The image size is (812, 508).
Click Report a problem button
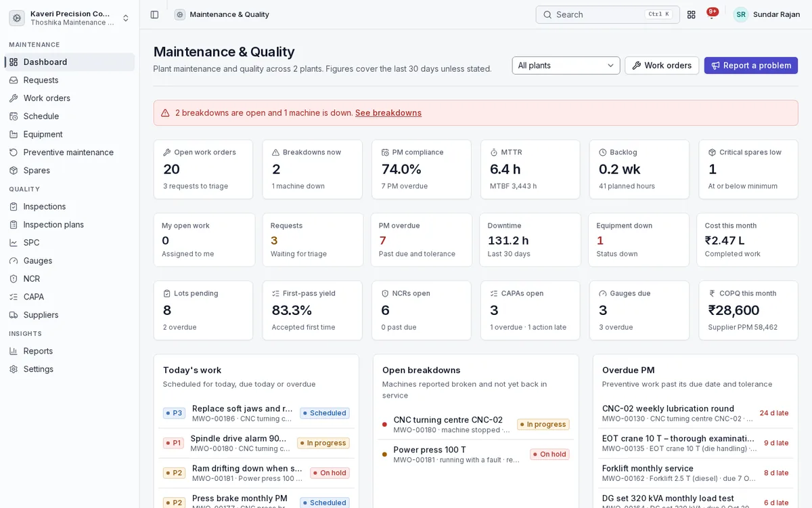(x=751, y=66)
